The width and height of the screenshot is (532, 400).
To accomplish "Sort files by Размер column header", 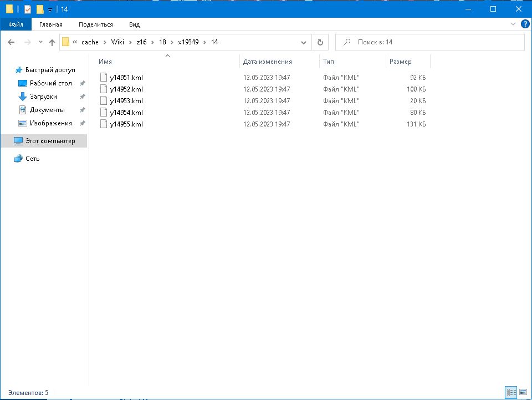I will (401, 62).
